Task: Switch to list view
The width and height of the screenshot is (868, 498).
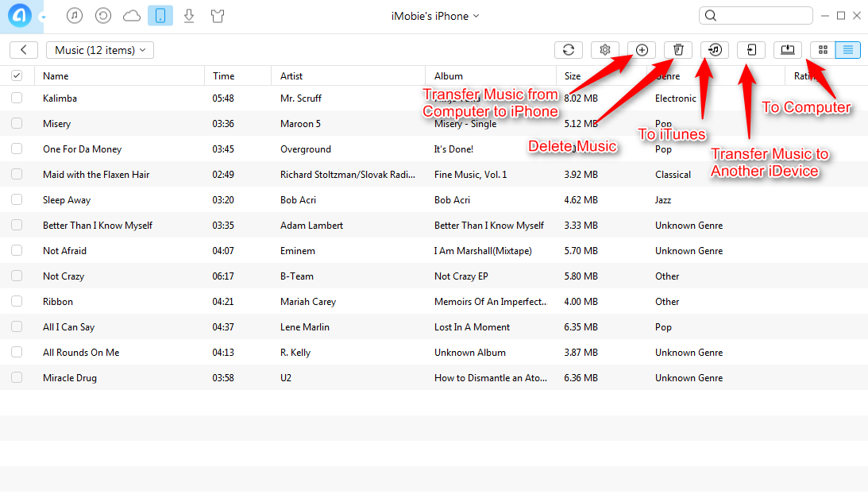Action: pos(848,50)
